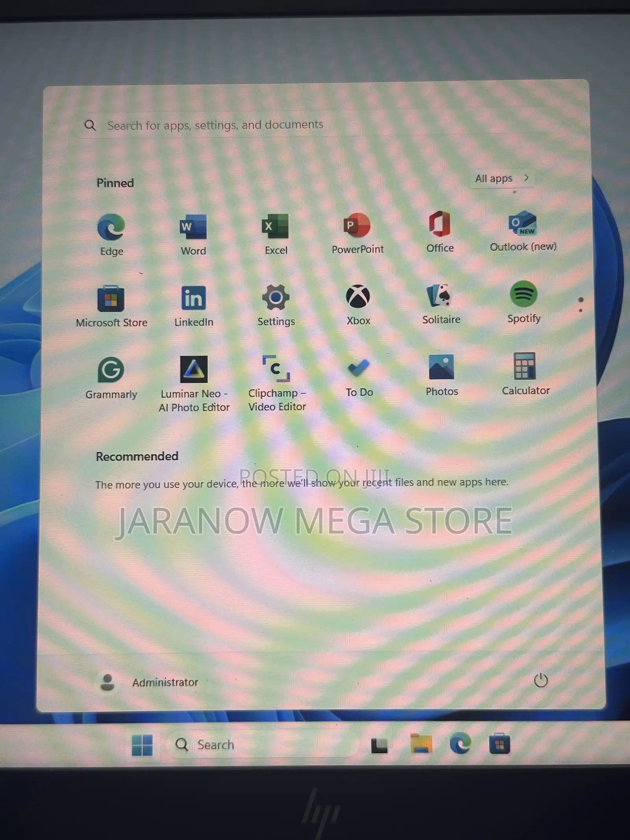The image size is (630, 840).
Task: Go to next pinned apps page dots
Action: [x=581, y=305]
